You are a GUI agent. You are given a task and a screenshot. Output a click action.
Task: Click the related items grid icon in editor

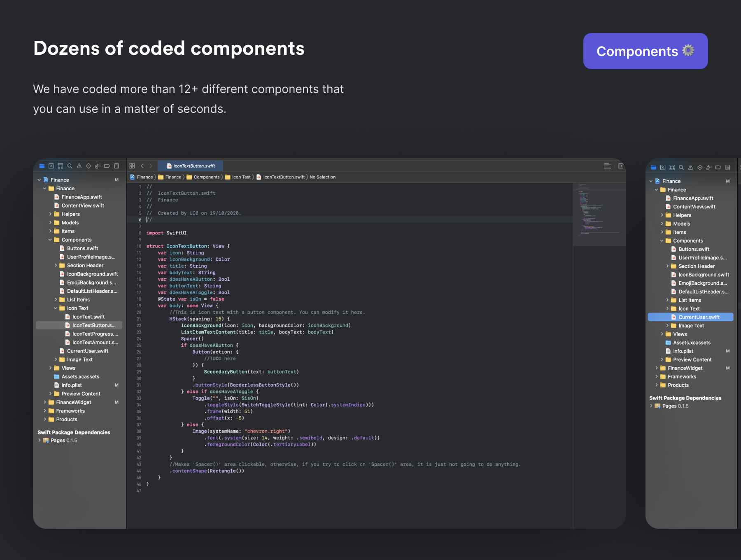click(132, 166)
